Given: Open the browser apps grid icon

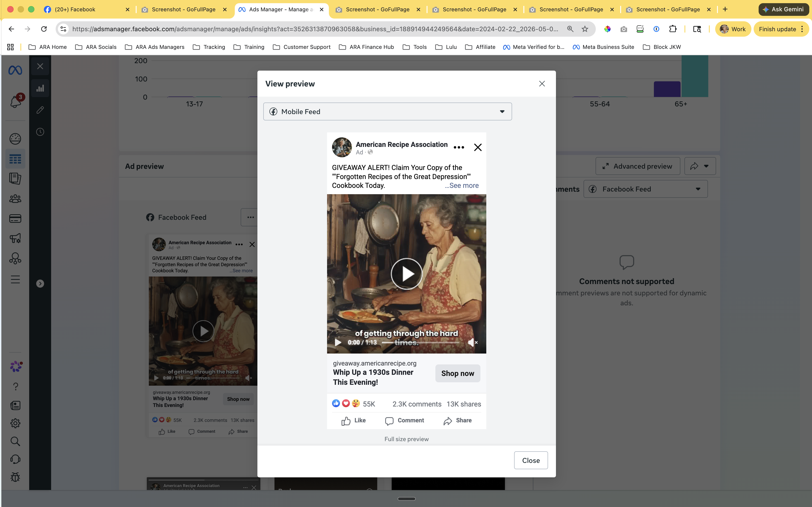Looking at the screenshot, I should pyautogui.click(x=10, y=47).
